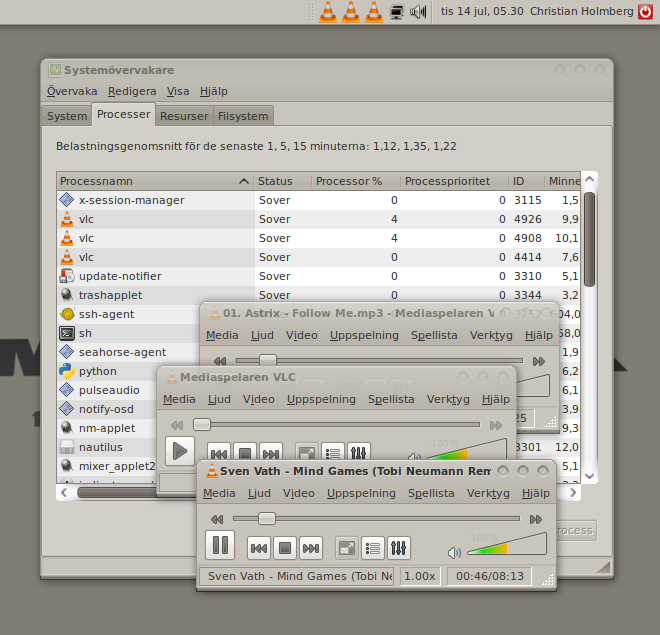660x635 pixels.
Task: Click the network connection icon in the panel
Action: (x=396, y=11)
